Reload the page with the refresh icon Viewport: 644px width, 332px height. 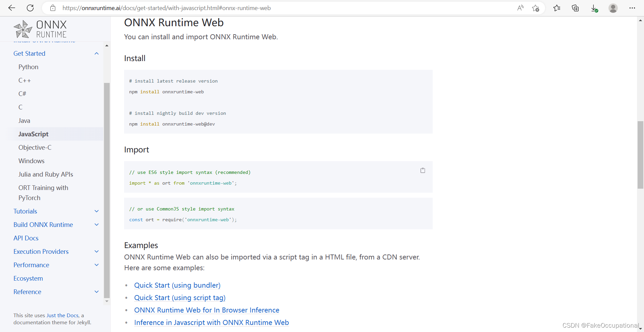point(30,8)
